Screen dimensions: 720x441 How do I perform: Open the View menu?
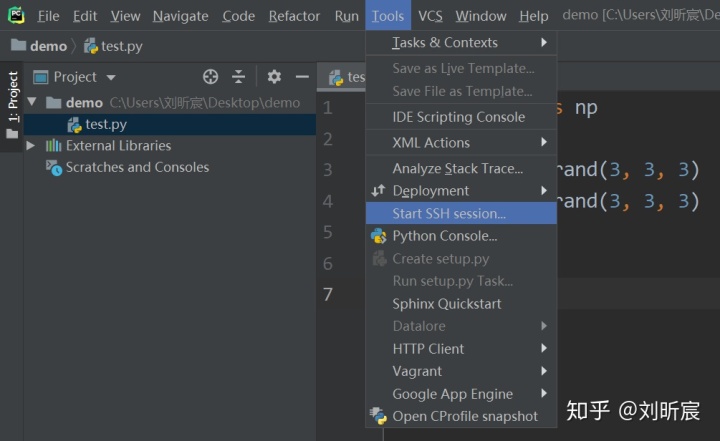(125, 16)
